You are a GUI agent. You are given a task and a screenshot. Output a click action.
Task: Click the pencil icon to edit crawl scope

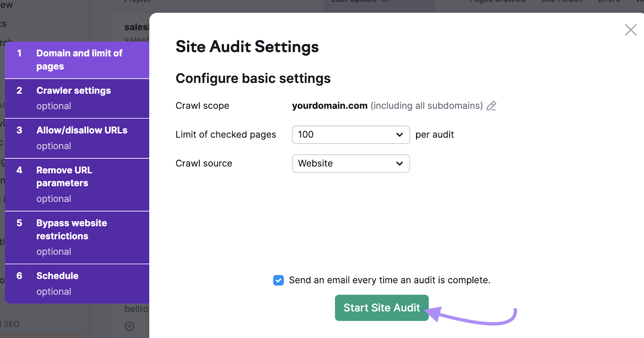point(491,106)
